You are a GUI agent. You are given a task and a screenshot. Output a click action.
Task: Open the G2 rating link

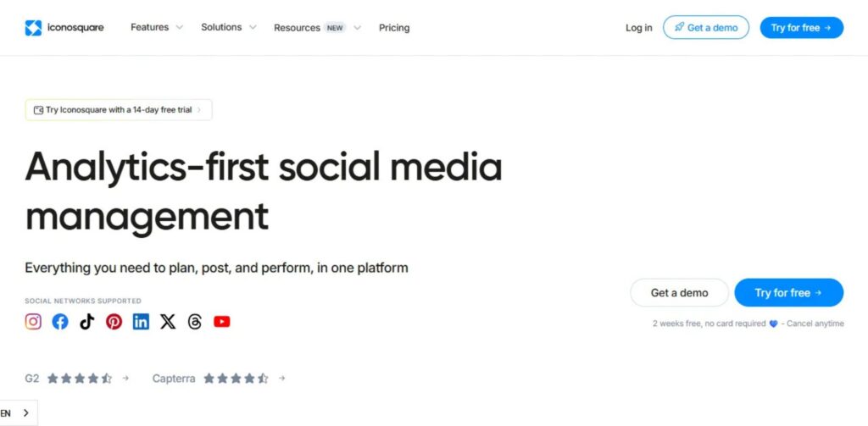[x=77, y=379]
